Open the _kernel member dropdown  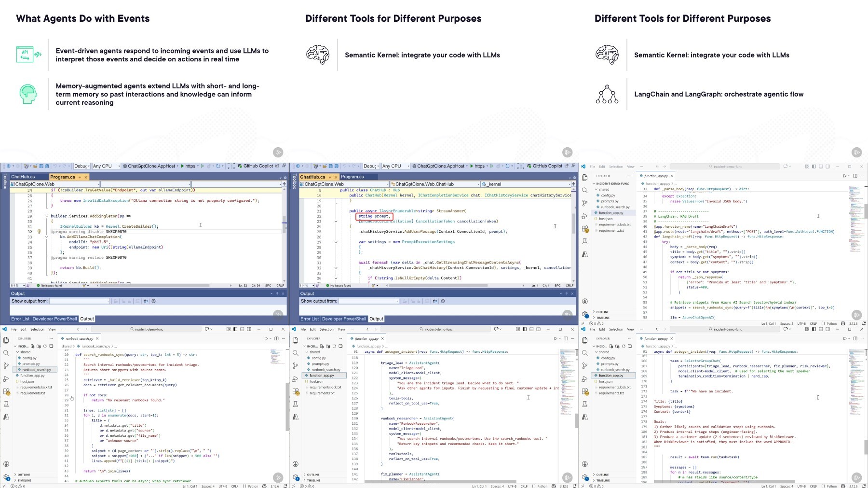coord(526,184)
